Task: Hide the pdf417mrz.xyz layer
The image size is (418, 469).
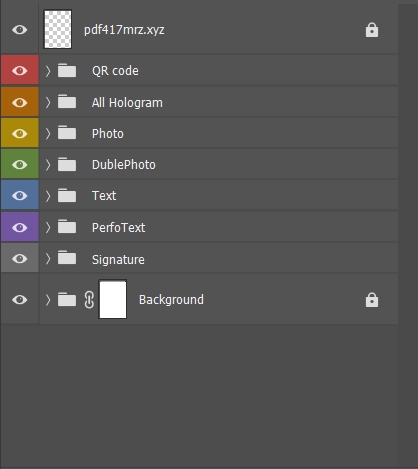Action: [x=20, y=30]
